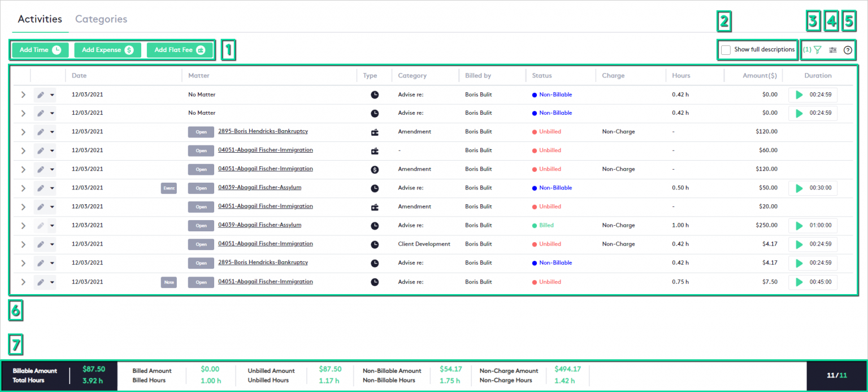Open edit dropdown arrow on Billed $250.00 row
The image size is (868, 392).
pos(52,225)
